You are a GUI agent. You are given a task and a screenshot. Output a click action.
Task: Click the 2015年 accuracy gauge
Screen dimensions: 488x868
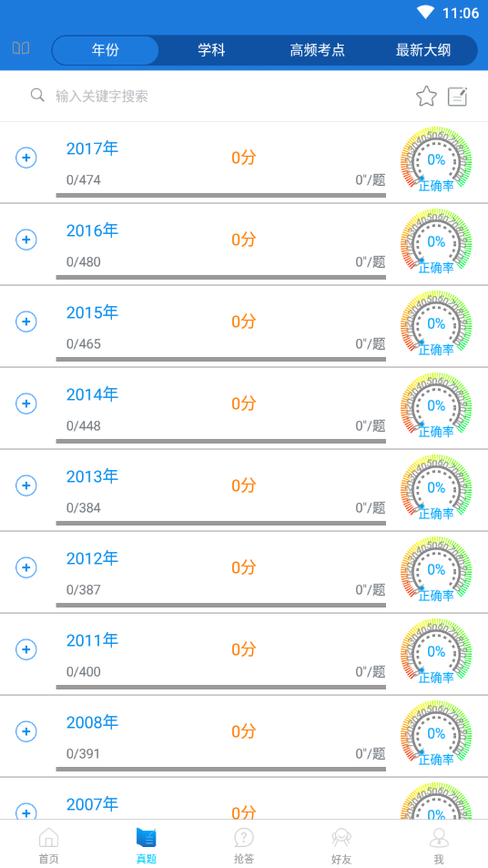[x=436, y=324]
